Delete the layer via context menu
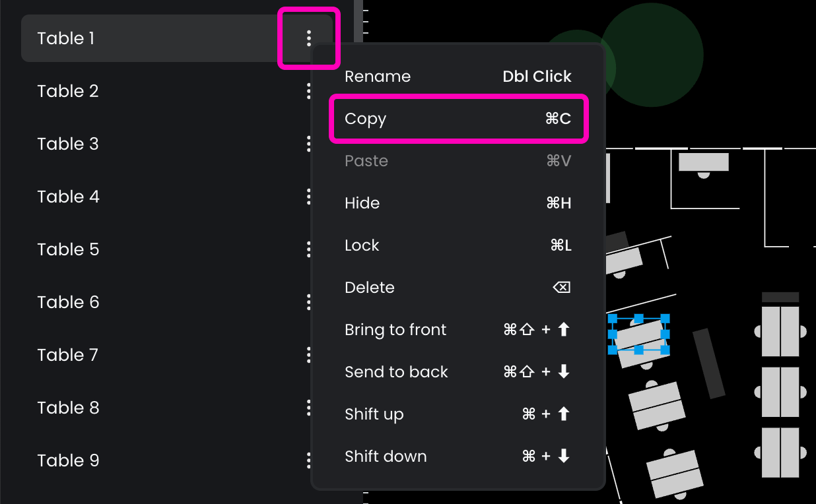The image size is (816, 504). [458, 288]
